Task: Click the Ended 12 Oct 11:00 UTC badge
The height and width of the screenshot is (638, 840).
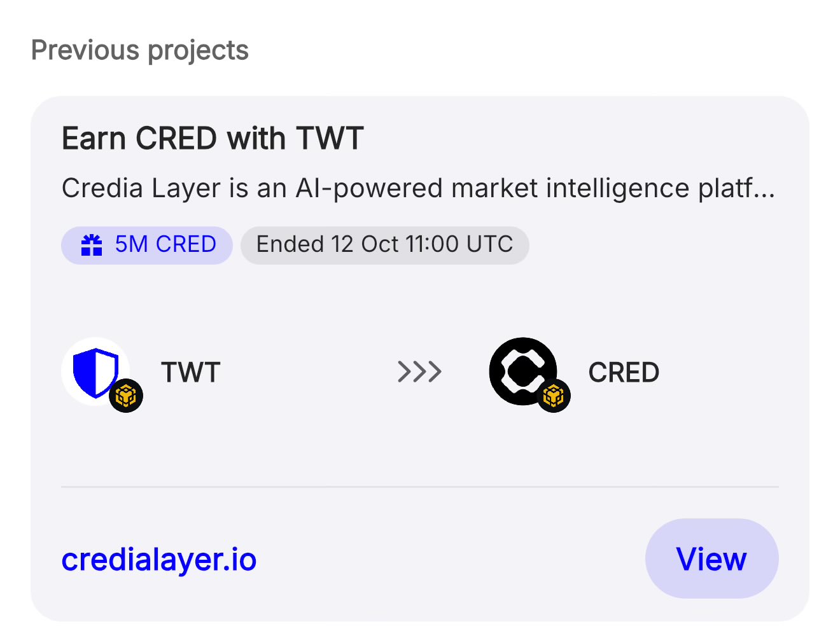Action: coord(384,245)
